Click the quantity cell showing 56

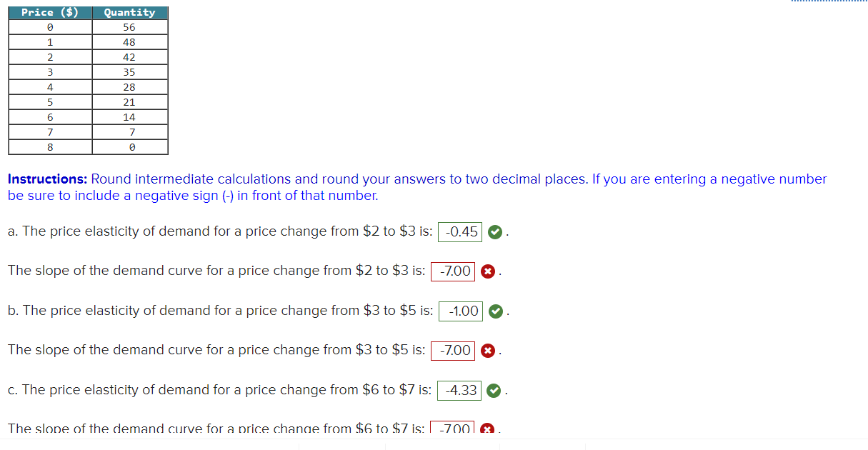(x=129, y=26)
